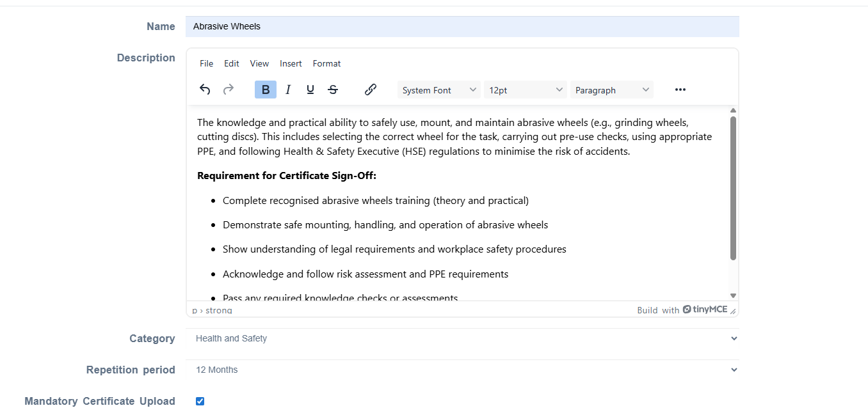Click the Insert link icon
The image size is (868, 415).
pyautogui.click(x=370, y=90)
